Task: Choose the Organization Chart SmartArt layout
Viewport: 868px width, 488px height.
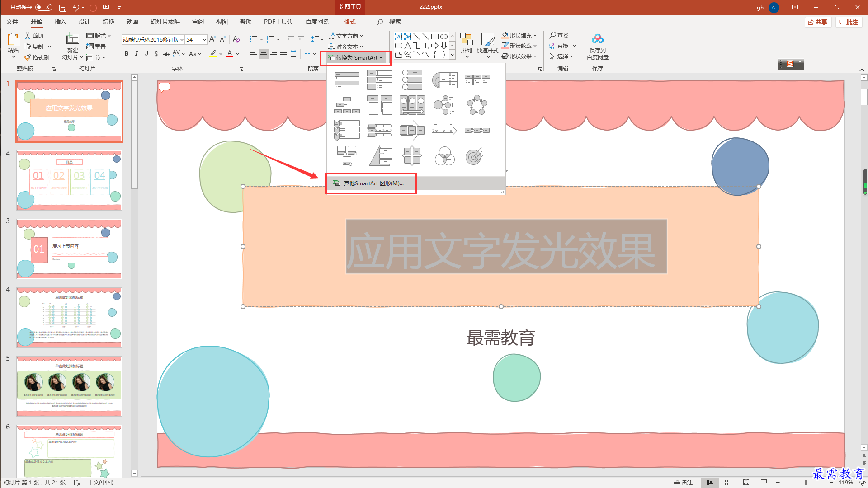Action: (x=347, y=105)
